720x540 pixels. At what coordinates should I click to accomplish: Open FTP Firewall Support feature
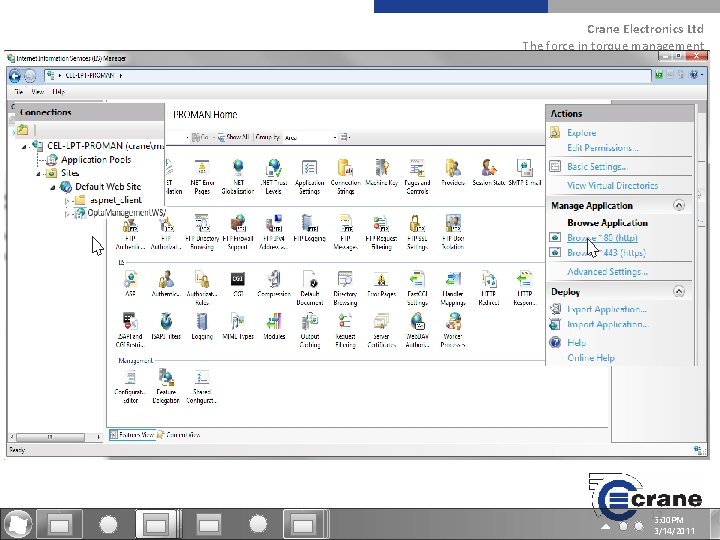pos(238,232)
